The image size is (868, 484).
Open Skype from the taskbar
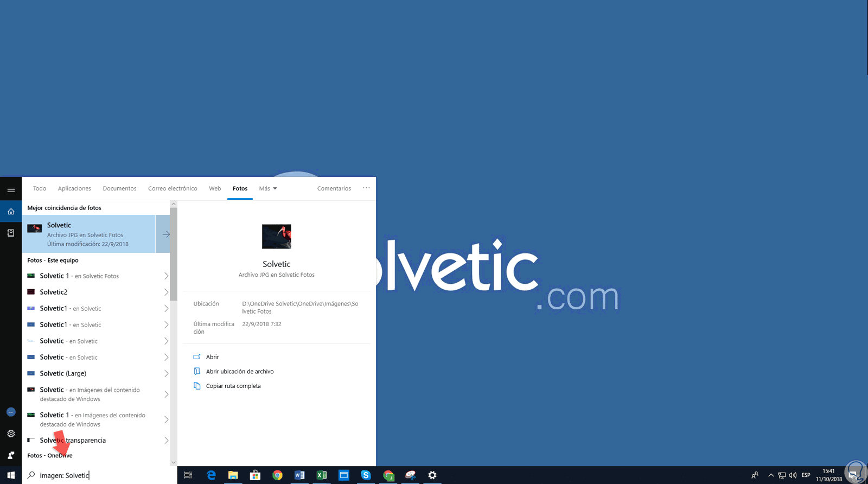[366, 475]
